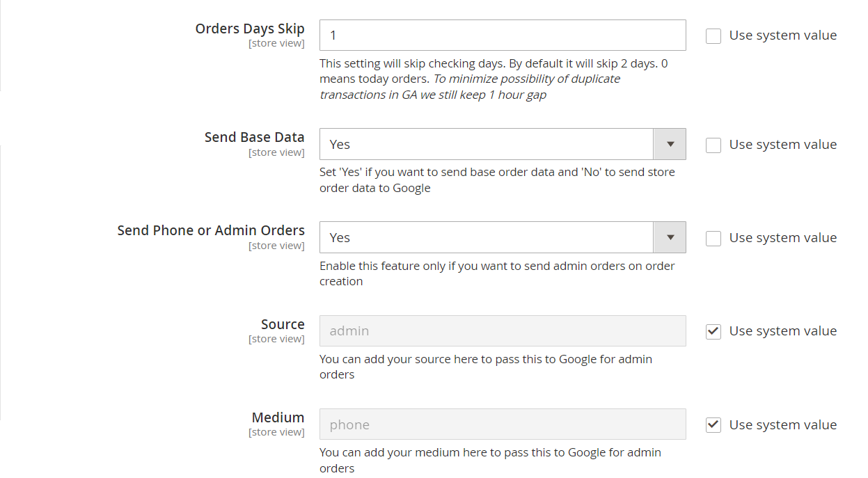Click the Source field label

(x=283, y=324)
